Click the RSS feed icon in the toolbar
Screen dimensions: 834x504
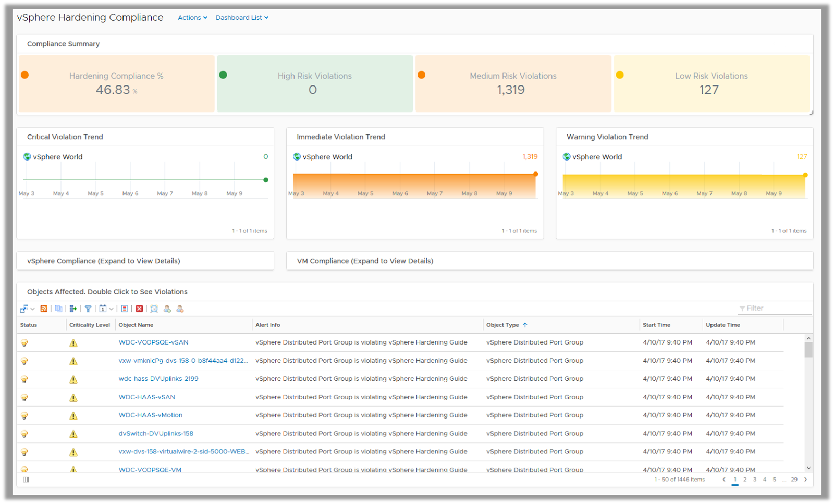(x=44, y=309)
